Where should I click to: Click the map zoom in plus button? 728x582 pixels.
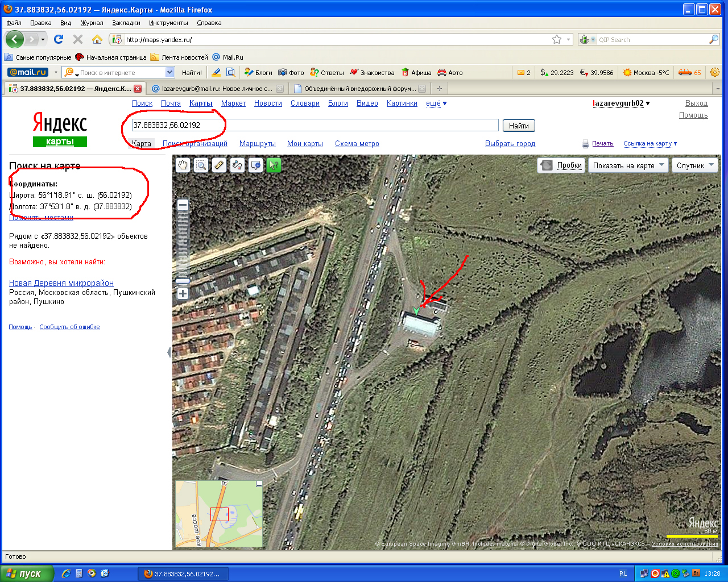(x=183, y=294)
